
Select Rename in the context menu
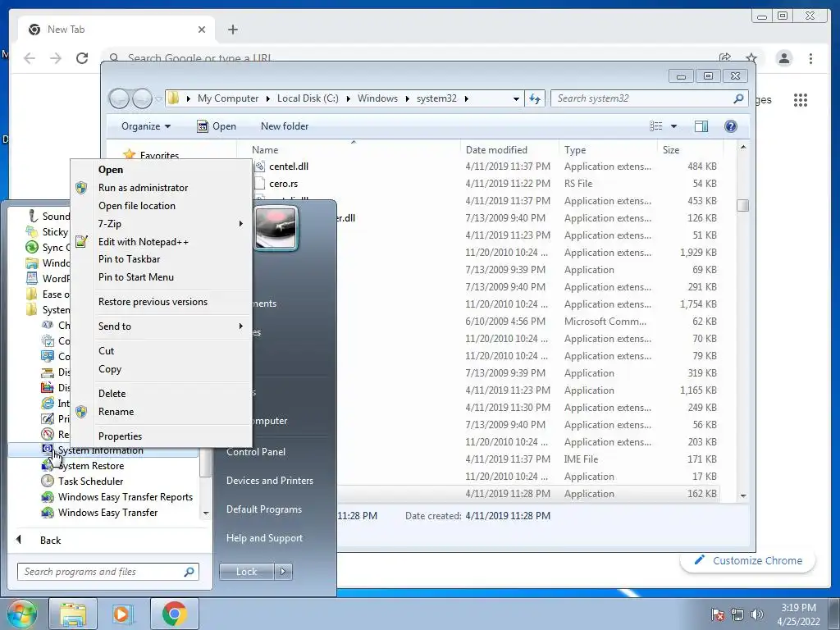[116, 412]
